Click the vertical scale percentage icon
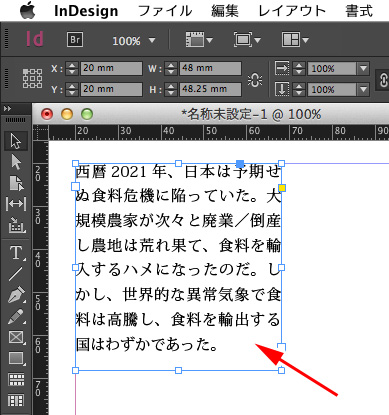 click(x=282, y=89)
